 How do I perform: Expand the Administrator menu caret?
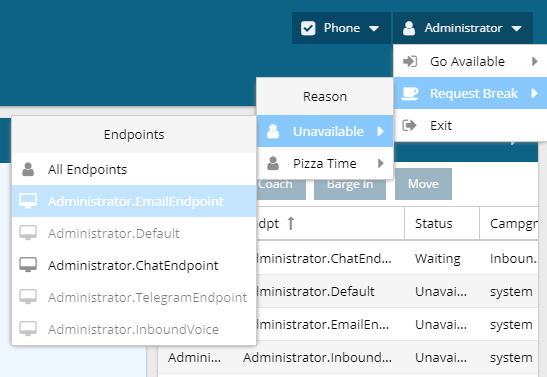tap(517, 29)
